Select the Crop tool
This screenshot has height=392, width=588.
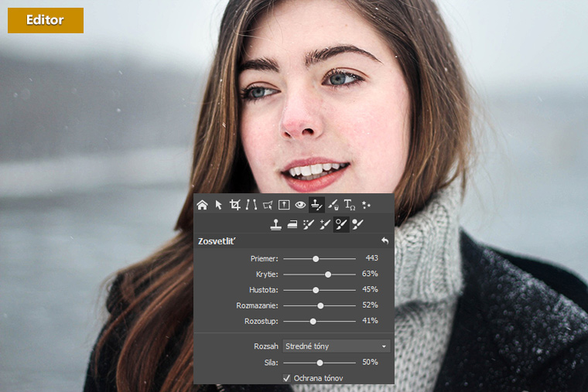234,205
